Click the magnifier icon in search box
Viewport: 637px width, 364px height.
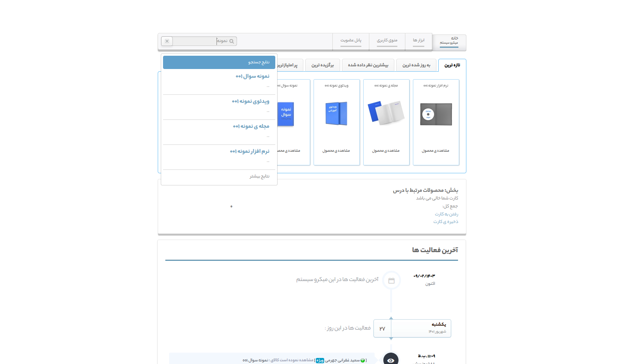232,41
